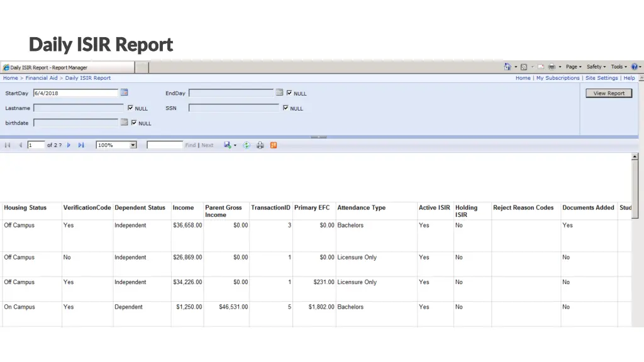Go to first report page
The width and height of the screenshot is (644, 362).
tap(8, 145)
